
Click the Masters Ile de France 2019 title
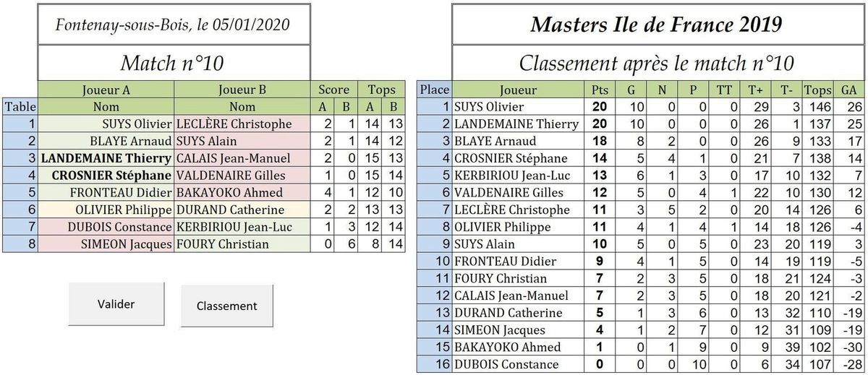(656, 25)
